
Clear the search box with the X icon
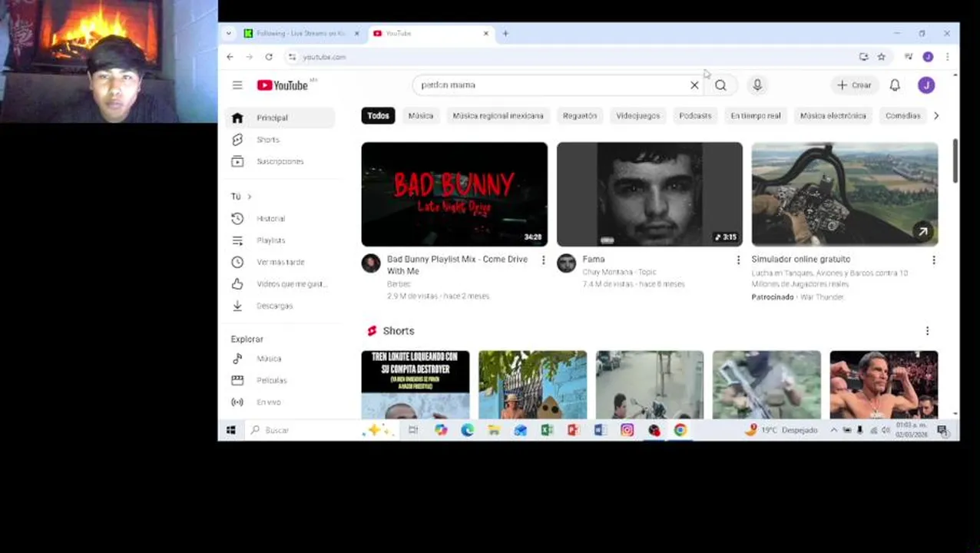(x=694, y=85)
